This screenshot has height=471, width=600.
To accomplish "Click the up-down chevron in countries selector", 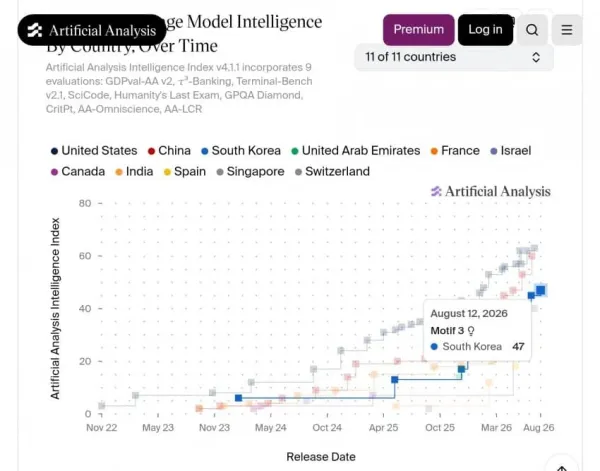I will pos(536,57).
